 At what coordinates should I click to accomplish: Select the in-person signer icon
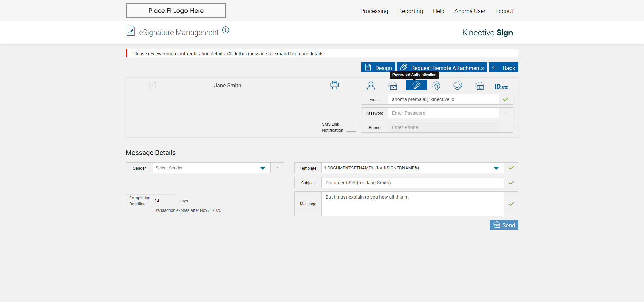[371, 86]
